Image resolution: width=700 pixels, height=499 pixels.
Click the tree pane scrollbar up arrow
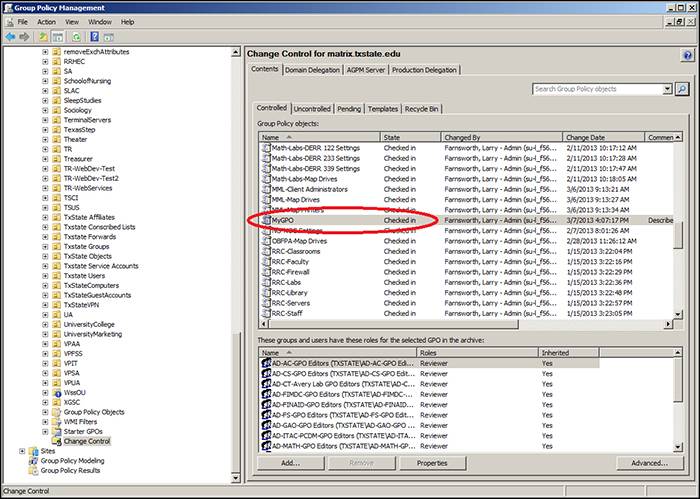236,52
